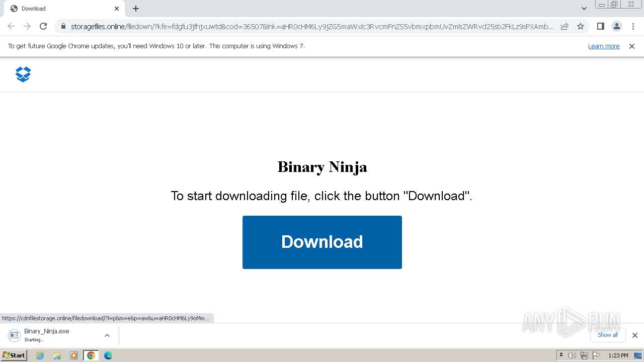The width and height of the screenshot is (644, 362).
Task: Launch Microsoft Edge from the taskbar
Action: click(x=108, y=355)
